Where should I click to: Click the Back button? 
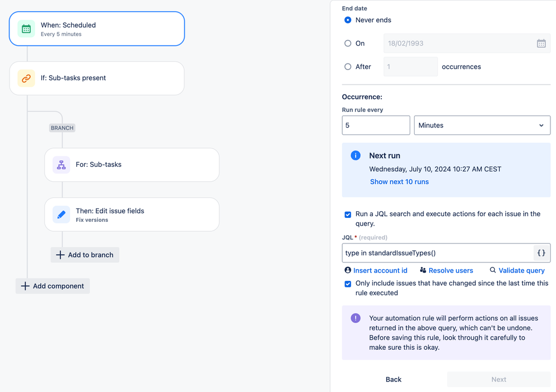[393, 379]
